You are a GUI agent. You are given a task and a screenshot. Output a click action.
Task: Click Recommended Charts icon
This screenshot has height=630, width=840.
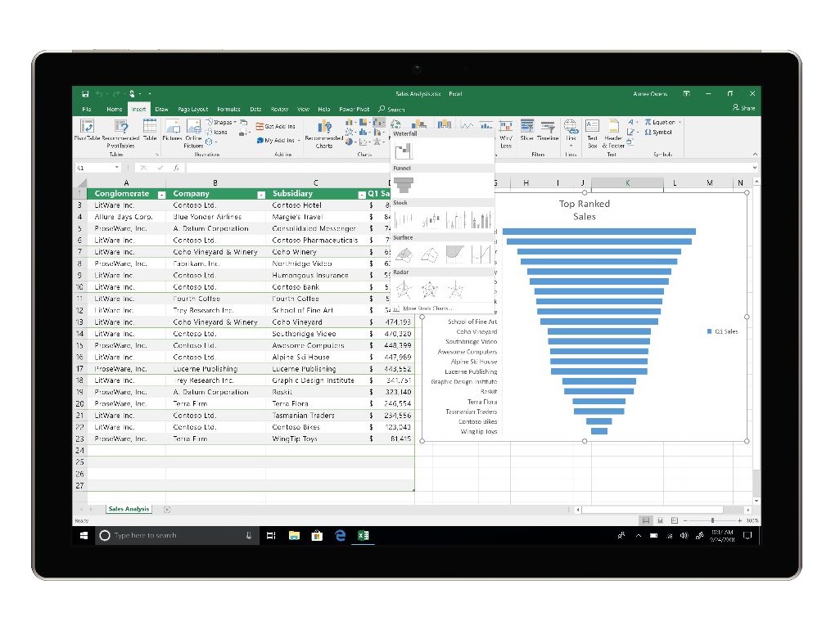324,134
